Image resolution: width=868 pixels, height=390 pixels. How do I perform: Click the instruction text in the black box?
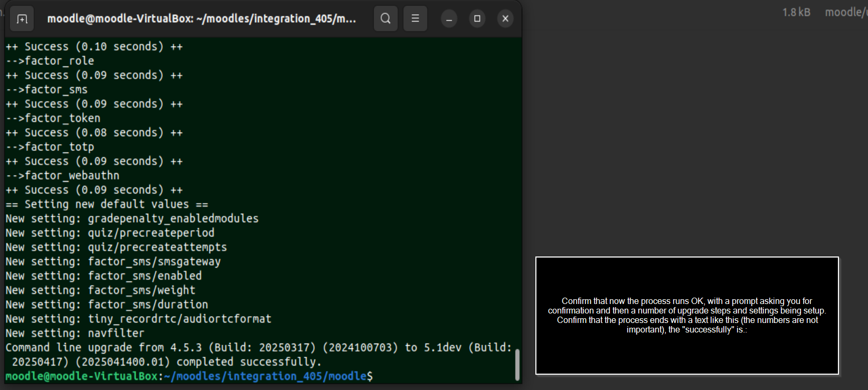point(687,315)
